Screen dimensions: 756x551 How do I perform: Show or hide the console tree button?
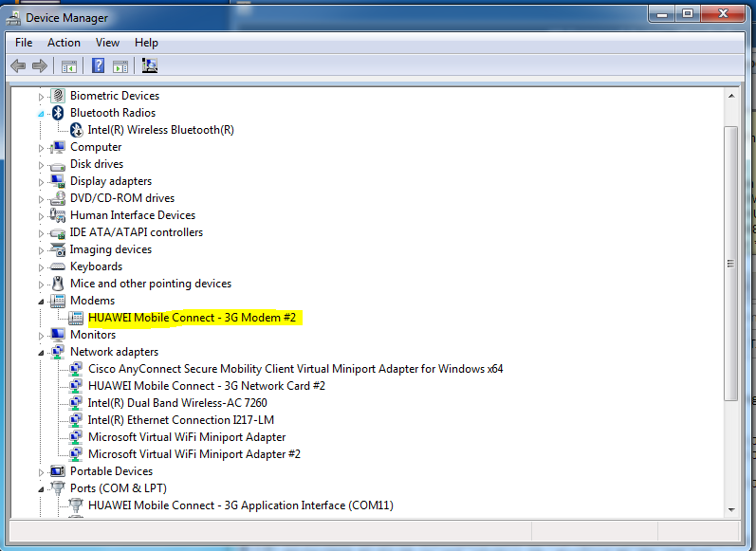pyautogui.click(x=69, y=66)
